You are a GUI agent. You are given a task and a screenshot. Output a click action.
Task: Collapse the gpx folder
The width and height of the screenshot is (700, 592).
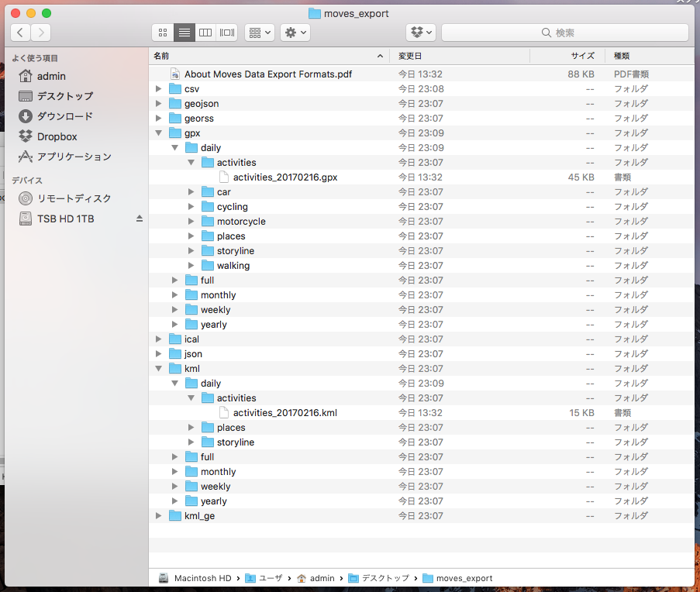tap(158, 133)
